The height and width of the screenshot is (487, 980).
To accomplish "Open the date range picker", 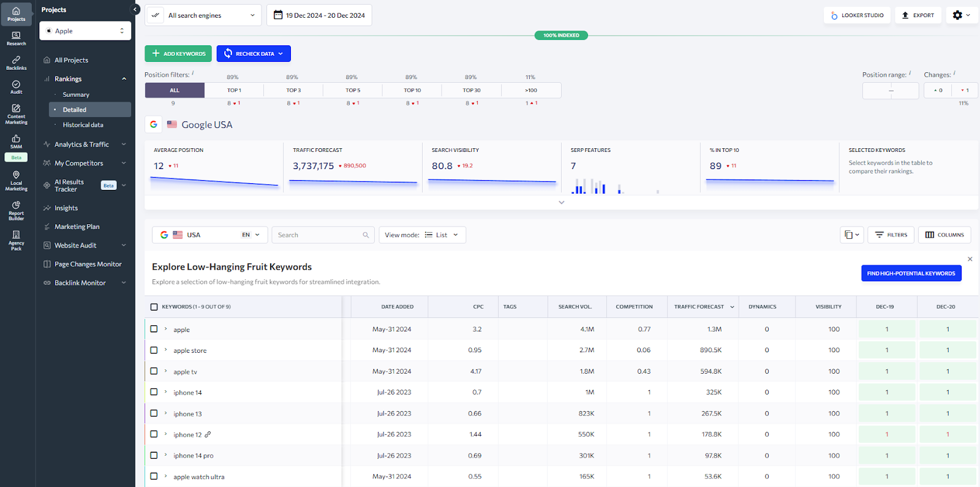I will [319, 15].
